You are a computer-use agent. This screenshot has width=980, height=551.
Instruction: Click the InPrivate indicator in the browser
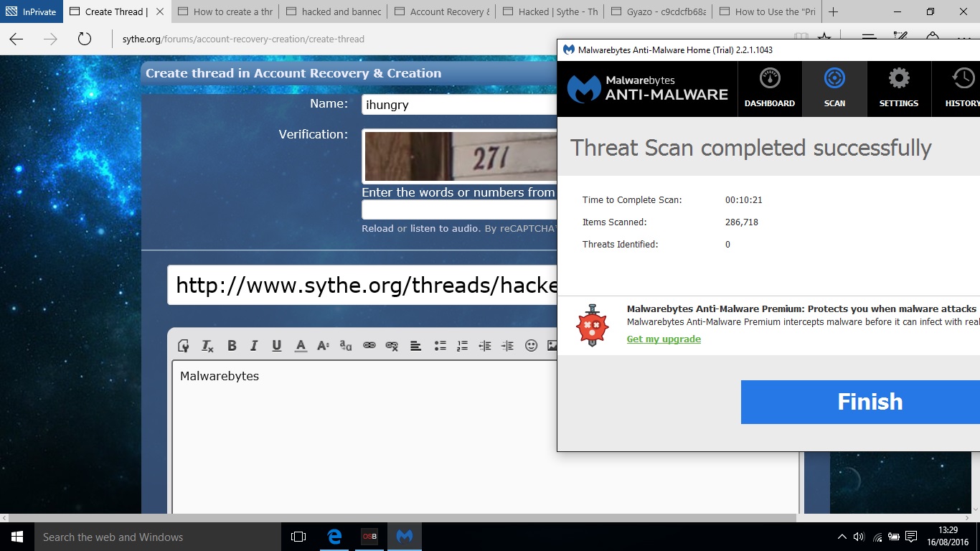pos(31,11)
